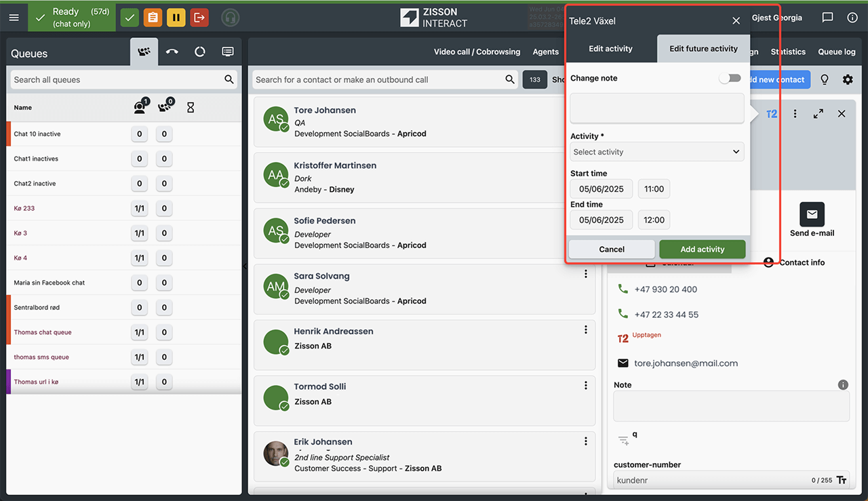Call phone number +47 22 33 44 55
This screenshot has width=868, height=501.
click(x=666, y=315)
